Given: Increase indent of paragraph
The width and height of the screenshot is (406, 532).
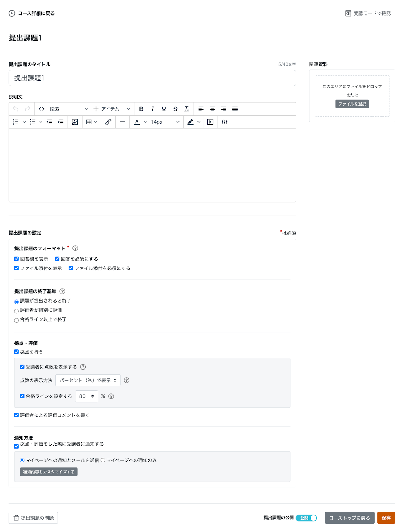Looking at the screenshot, I should coord(61,122).
